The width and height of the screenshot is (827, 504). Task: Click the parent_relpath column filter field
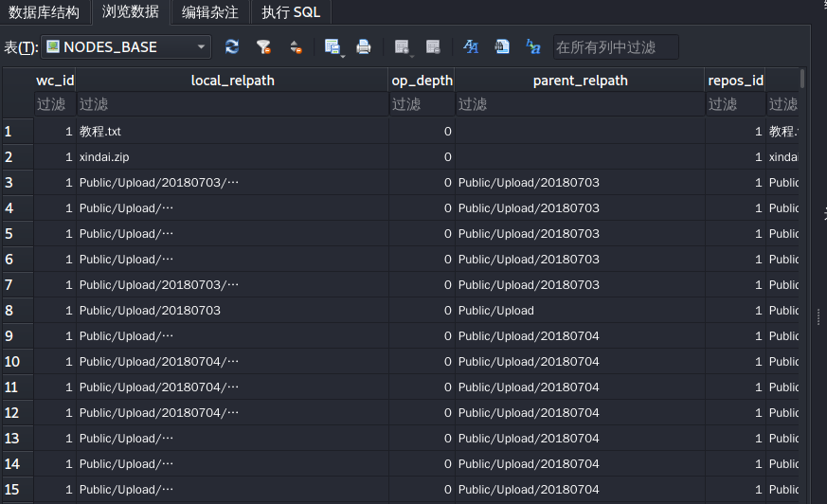tap(580, 104)
